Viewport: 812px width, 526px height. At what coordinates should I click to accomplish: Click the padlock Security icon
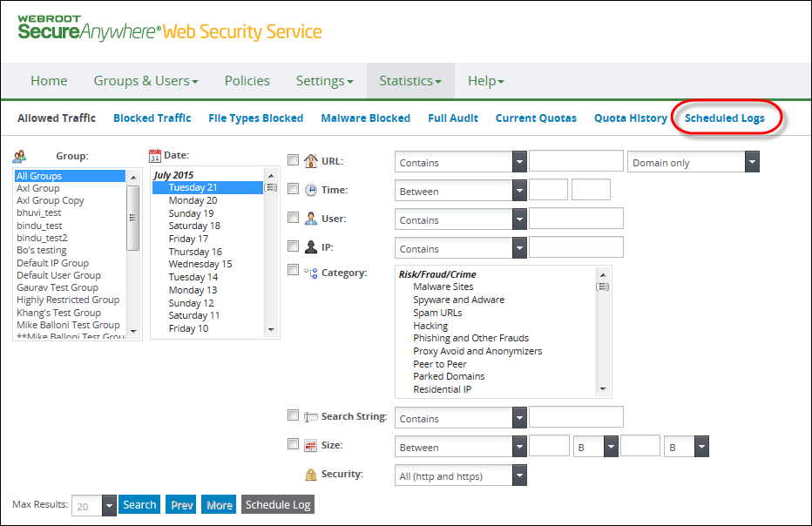[x=311, y=475]
